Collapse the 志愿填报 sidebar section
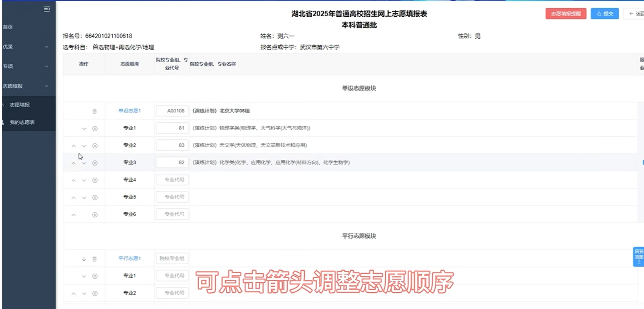644x309 pixels. click(27, 86)
